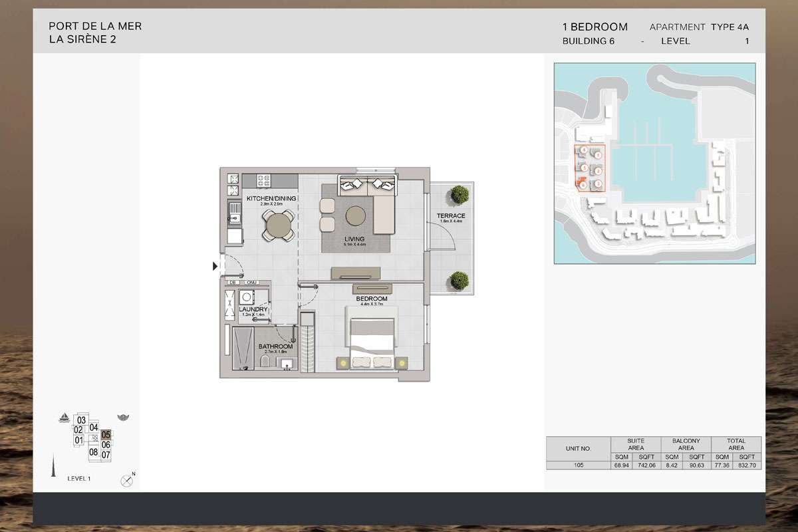The image size is (798, 532).
Task: Click the washing machine in the Laundry
Action: pyautogui.click(x=249, y=297)
